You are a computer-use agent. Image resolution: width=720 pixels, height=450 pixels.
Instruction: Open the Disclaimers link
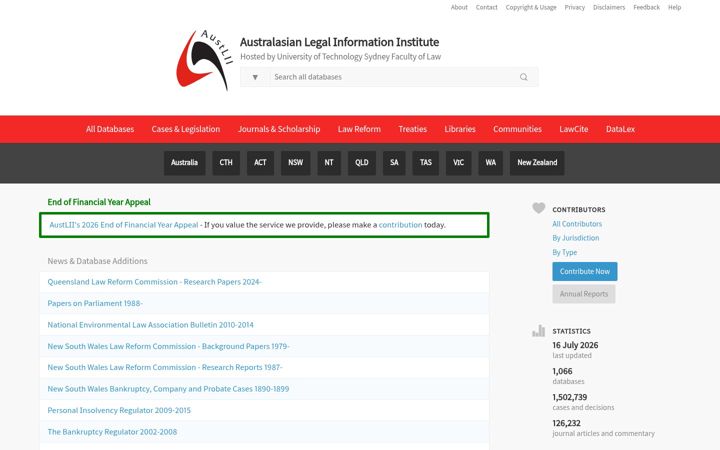click(609, 7)
